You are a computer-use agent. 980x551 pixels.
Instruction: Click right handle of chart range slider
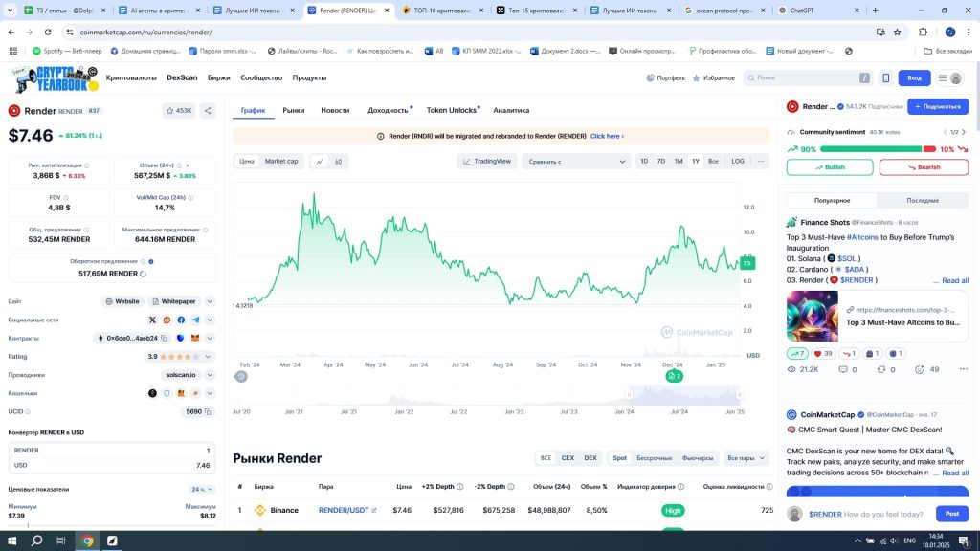[740, 395]
